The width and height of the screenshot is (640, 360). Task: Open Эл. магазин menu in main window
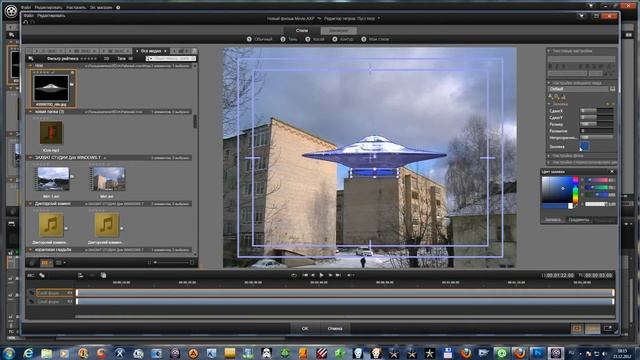click(101, 7)
